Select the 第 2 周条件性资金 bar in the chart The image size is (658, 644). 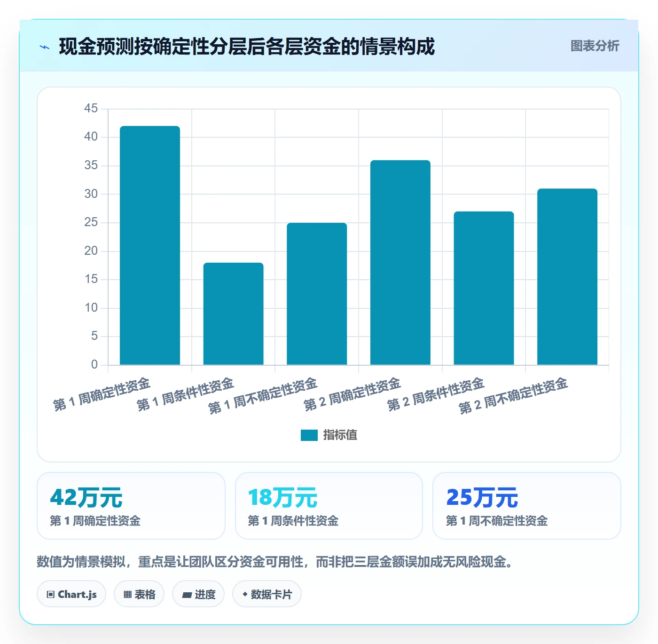click(484, 288)
